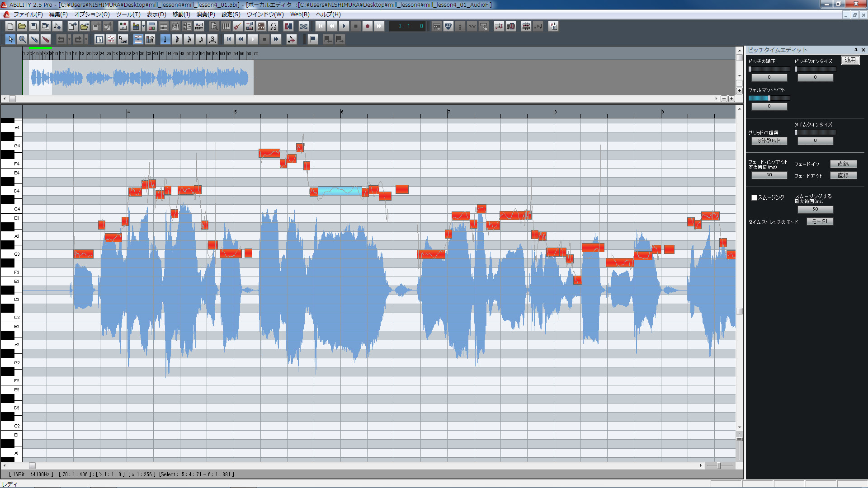Click the horizontal zoom slider at bottom right
The height and width of the screenshot is (488, 868).
pos(720,466)
